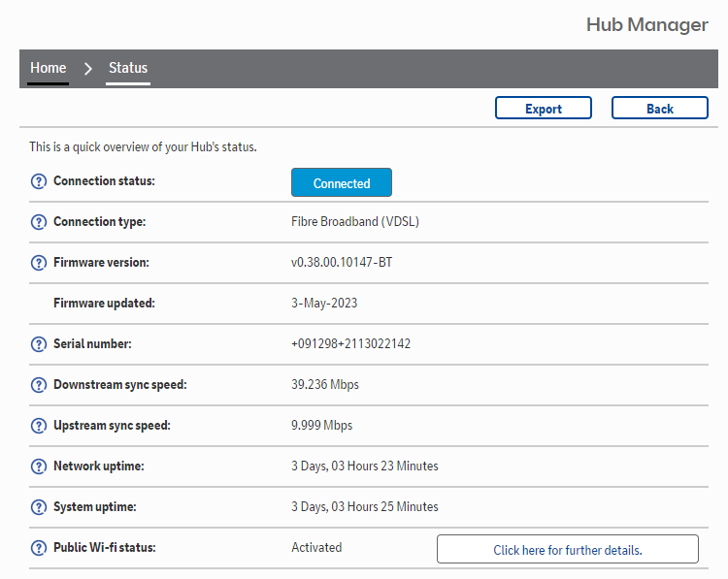Click the Hub Manager title

(x=646, y=24)
